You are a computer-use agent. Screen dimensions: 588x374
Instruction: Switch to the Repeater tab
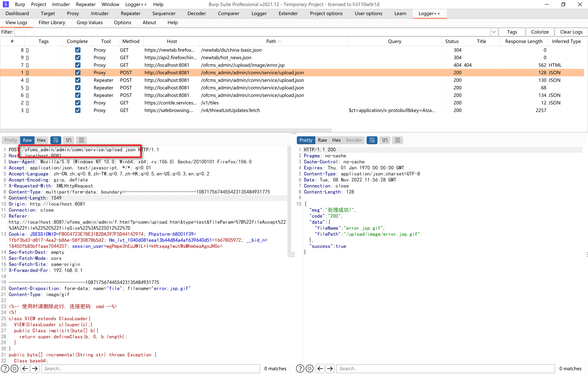coord(130,13)
